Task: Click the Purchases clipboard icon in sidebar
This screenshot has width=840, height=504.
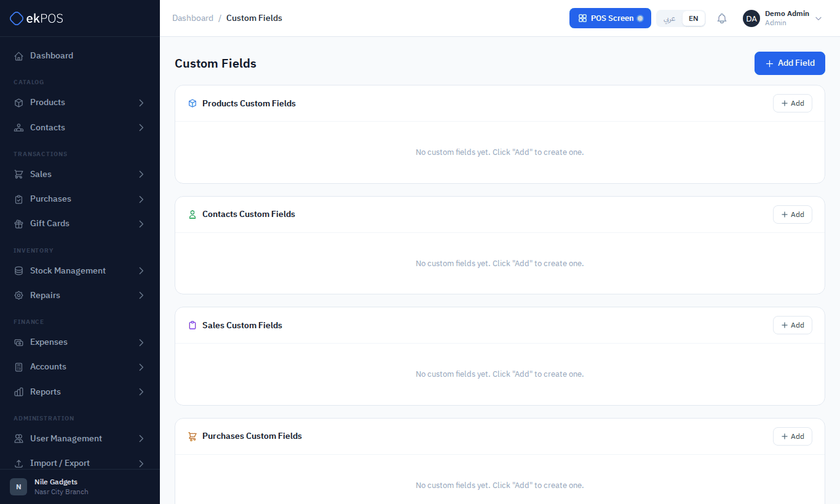Action: pos(18,199)
